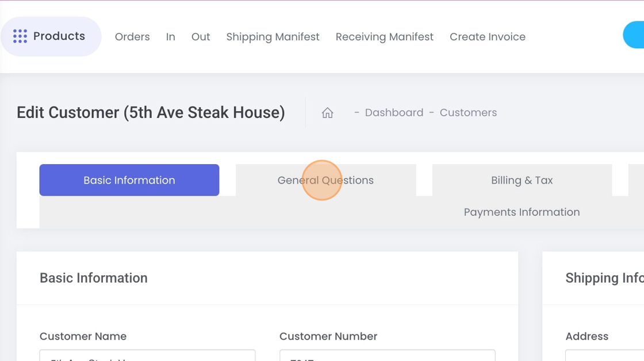
Task: Select Create Invoice in navigation bar
Action: tap(487, 37)
